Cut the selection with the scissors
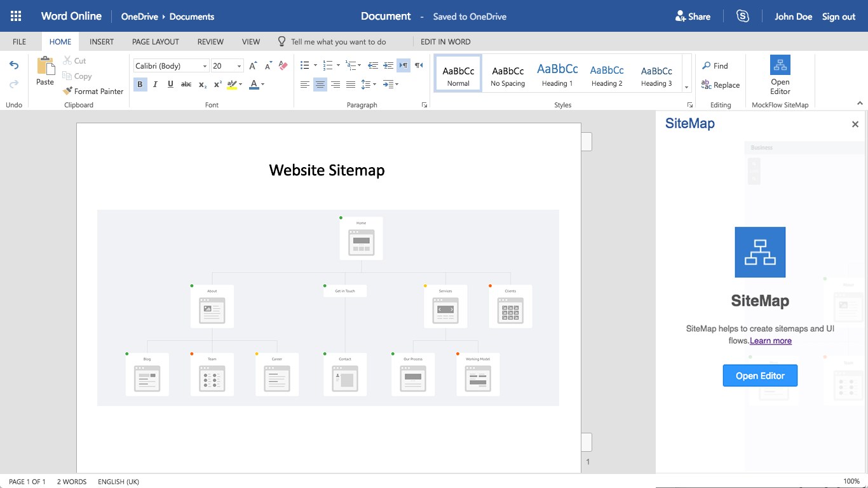 74,60
